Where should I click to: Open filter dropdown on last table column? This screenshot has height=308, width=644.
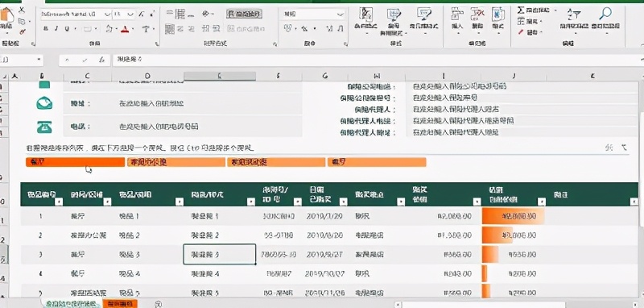tap(634, 202)
